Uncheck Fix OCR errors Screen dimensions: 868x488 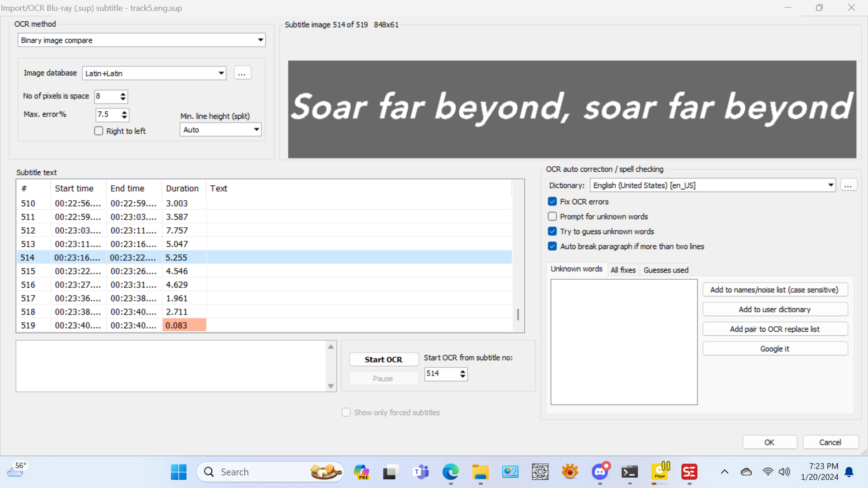tap(552, 202)
